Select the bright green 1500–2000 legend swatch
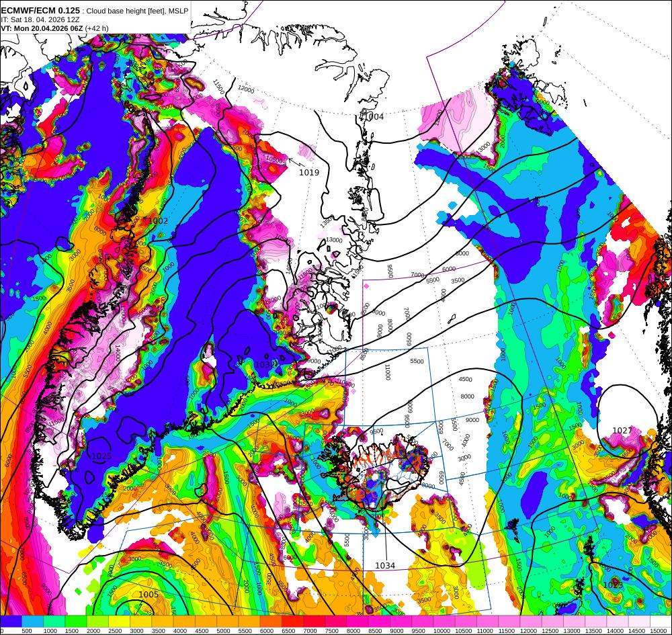Viewport: 672px width, 635px height. click(x=76, y=622)
